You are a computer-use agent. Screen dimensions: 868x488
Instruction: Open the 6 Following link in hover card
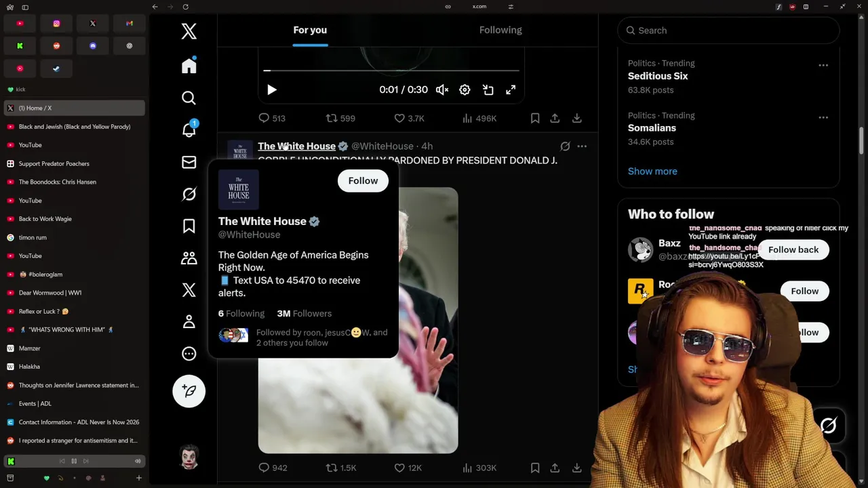pyautogui.click(x=241, y=313)
